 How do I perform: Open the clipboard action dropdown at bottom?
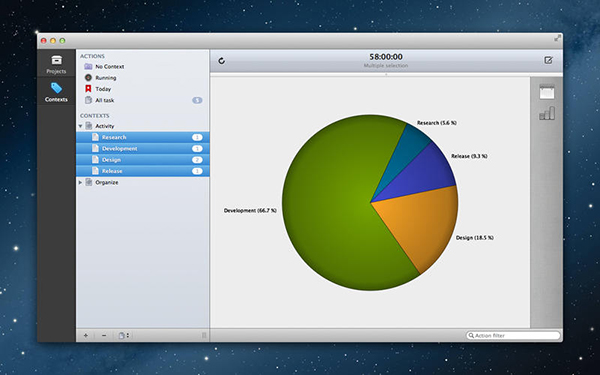[x=123, y=335]
